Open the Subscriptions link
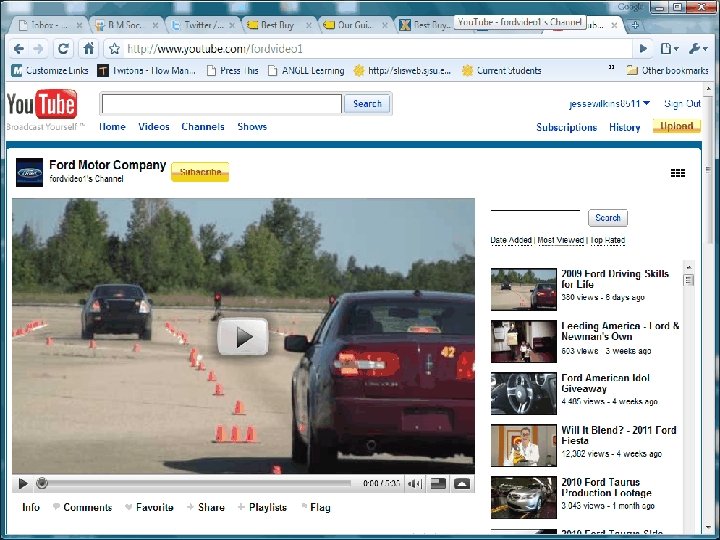 click(x=567, y=127)
